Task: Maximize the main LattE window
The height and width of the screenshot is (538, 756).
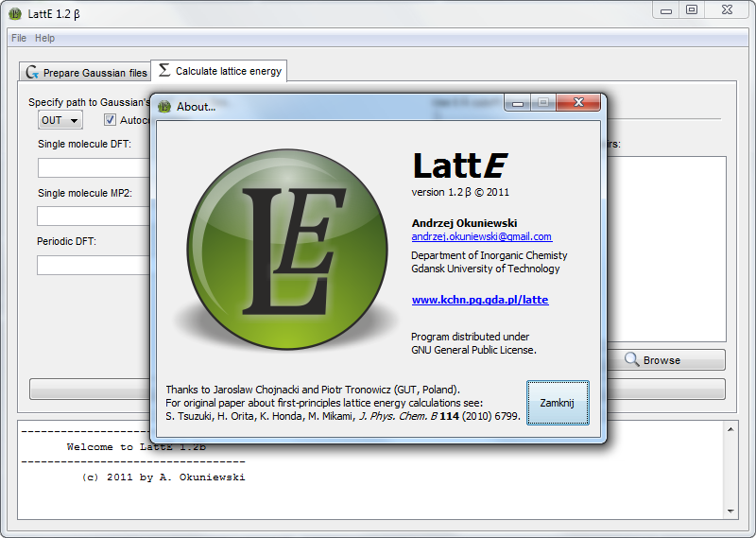Action: tap(692, 9)
